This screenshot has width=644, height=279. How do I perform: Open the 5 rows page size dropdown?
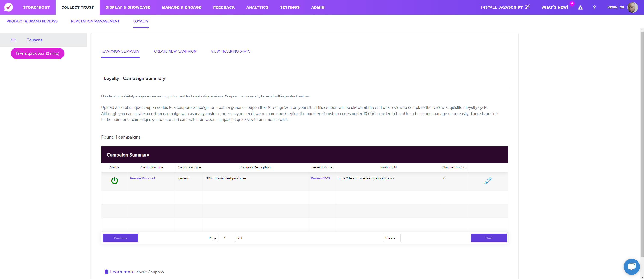392,238
